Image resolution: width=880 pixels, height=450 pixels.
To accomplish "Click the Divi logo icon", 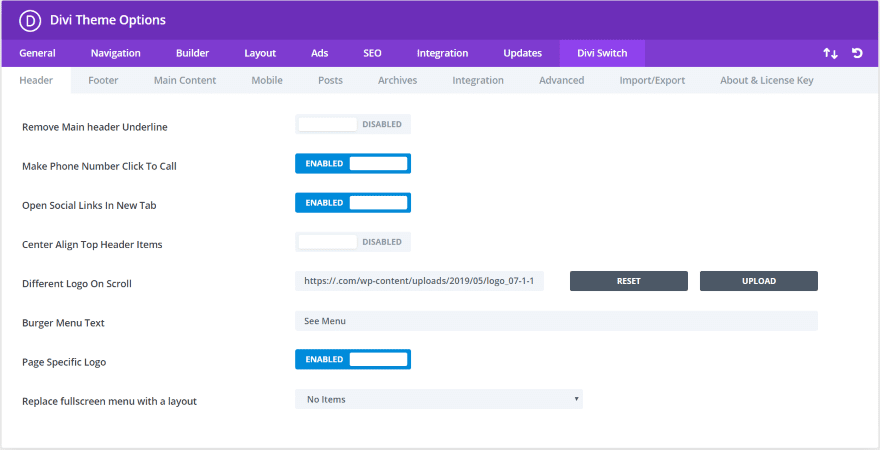I will 30,20.
